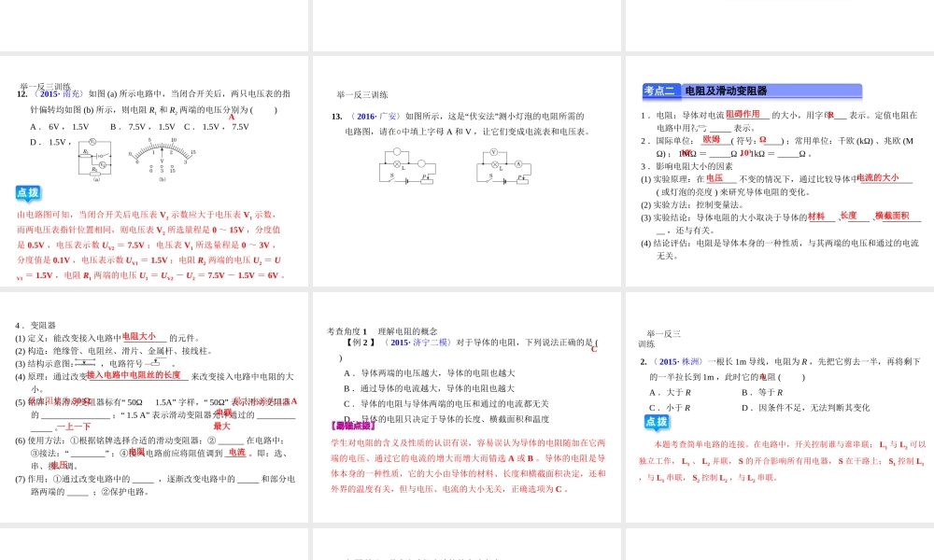934x560 pixels.
Task: Click the source tag 2015·济宁二模
Action: coord(418,343)
